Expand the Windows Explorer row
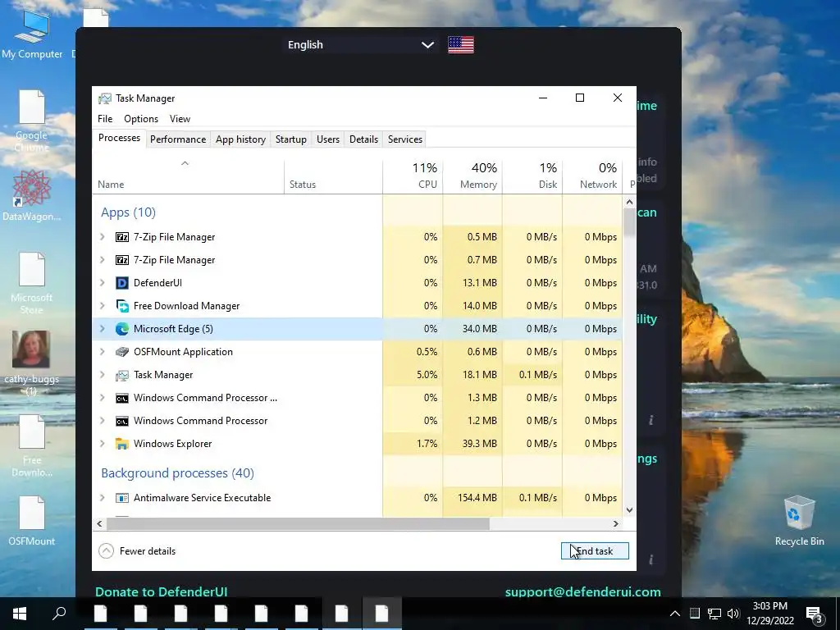The height and width of the screenshot is (630, 840). [103, 444]
